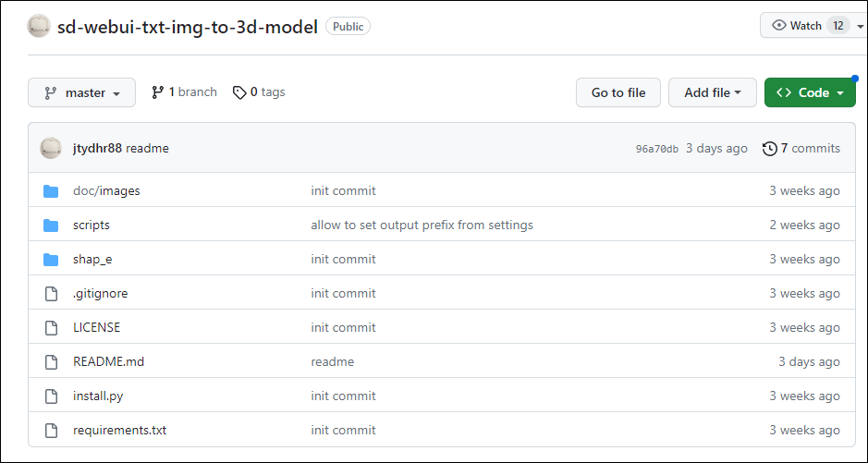Viewport: 868px width, 463px height.
Task: Expand the Watch options arrow
Action: coord(860,26)
